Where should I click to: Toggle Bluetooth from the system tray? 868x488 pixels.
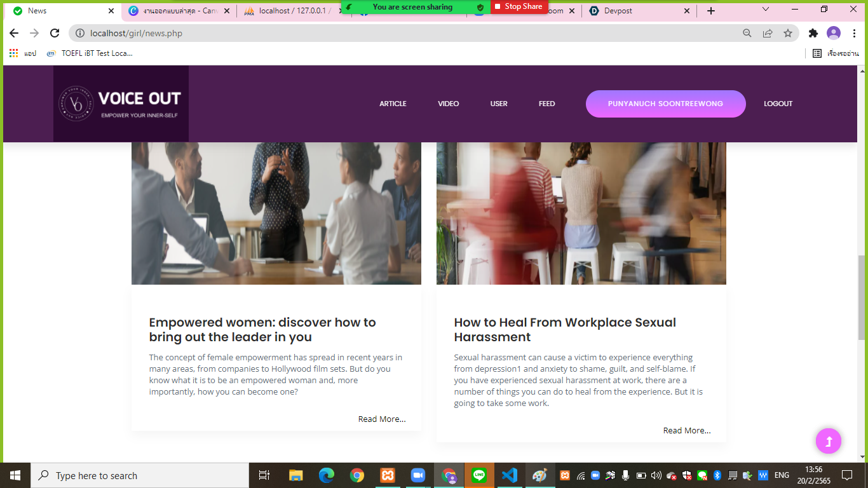pyautogui.click(x=716, y=474)
